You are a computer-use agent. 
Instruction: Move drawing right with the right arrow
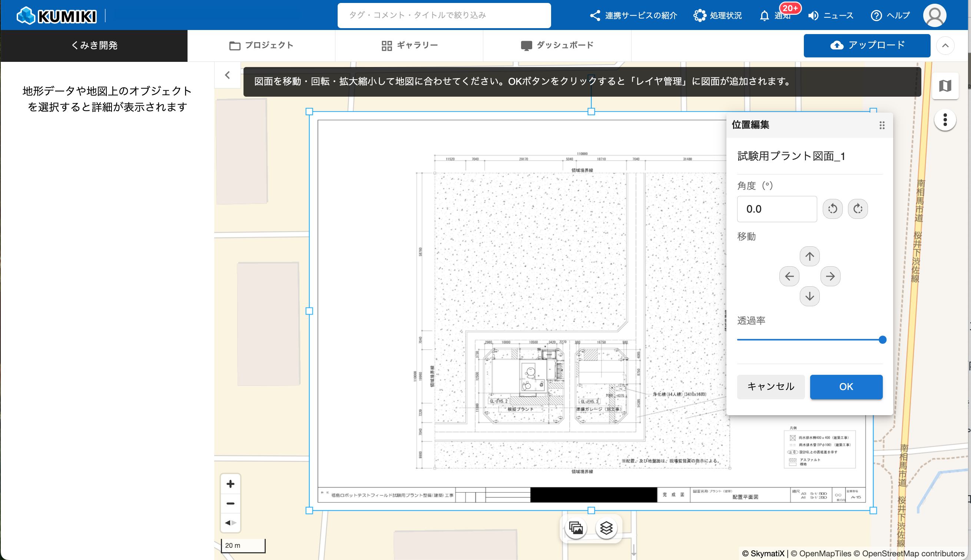pos(830,276)
